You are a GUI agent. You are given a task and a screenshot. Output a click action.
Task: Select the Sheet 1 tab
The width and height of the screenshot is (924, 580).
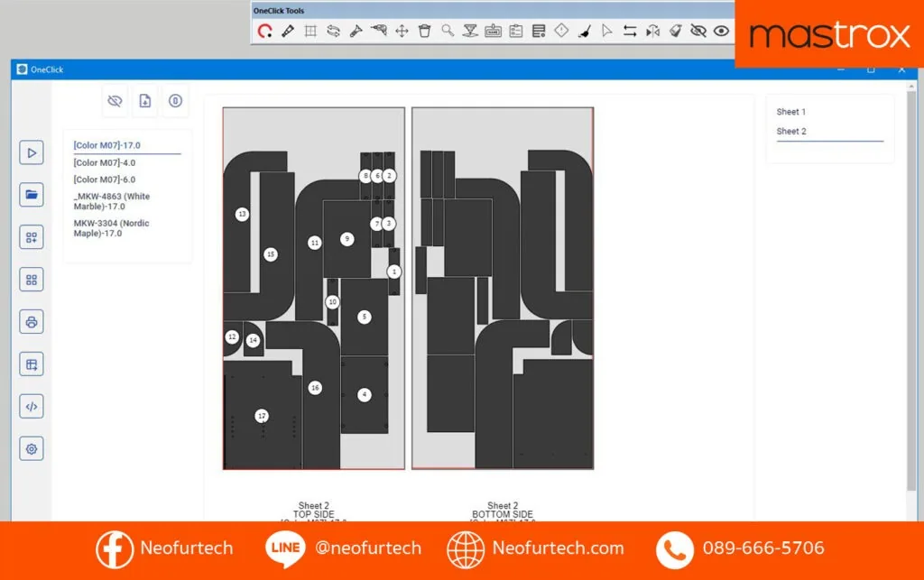[790, 111]
